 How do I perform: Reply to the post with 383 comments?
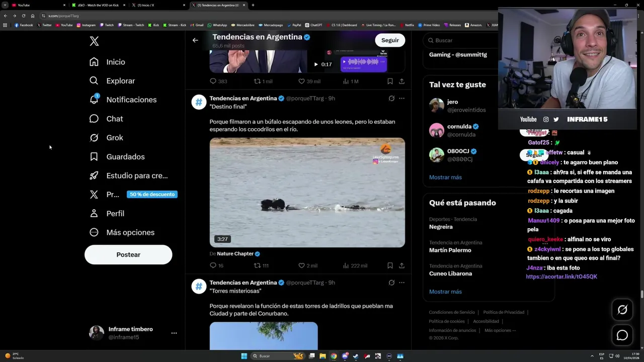[x=218, y=81]
